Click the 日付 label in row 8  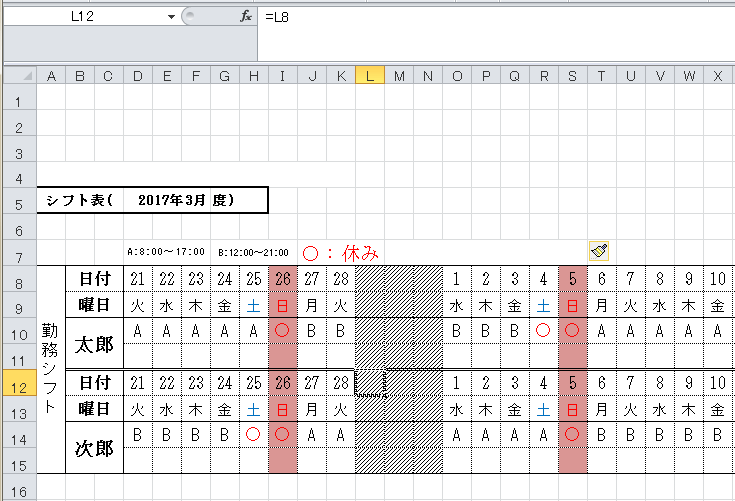94,279
